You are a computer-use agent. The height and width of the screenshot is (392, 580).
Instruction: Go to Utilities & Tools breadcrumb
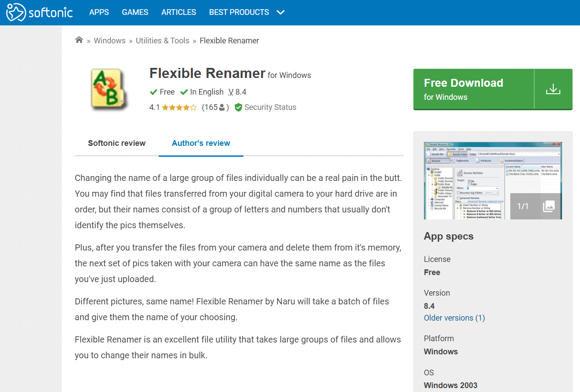click(x=163, y=41)
